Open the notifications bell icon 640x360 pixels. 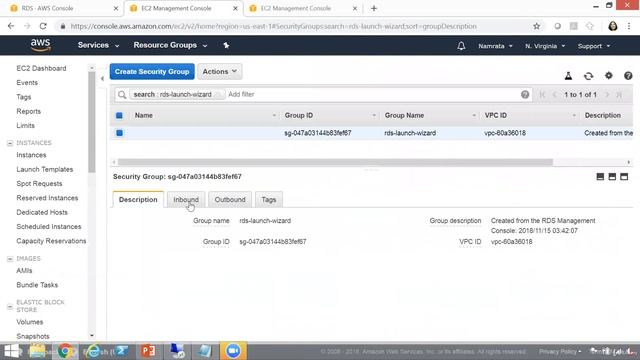[x=461, y=46]
